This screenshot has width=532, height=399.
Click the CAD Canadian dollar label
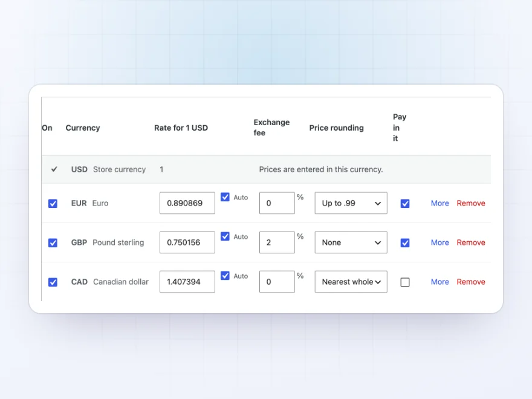pos(110,282)
